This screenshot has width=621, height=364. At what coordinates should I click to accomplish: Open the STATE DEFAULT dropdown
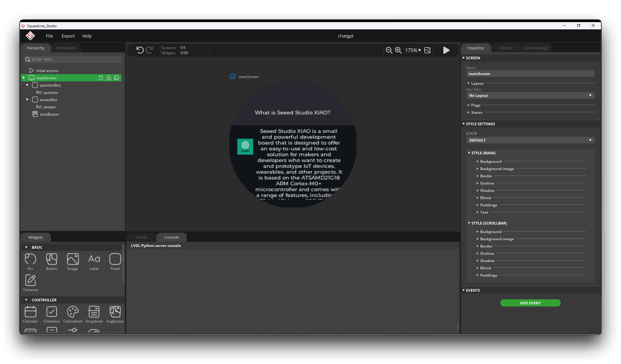tap(530, 140)
